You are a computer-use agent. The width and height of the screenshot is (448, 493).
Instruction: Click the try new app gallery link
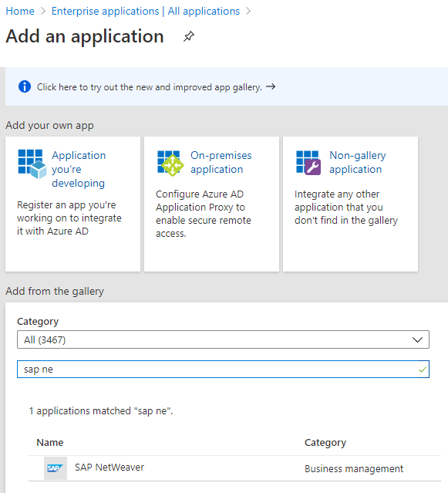coord(150,87)
